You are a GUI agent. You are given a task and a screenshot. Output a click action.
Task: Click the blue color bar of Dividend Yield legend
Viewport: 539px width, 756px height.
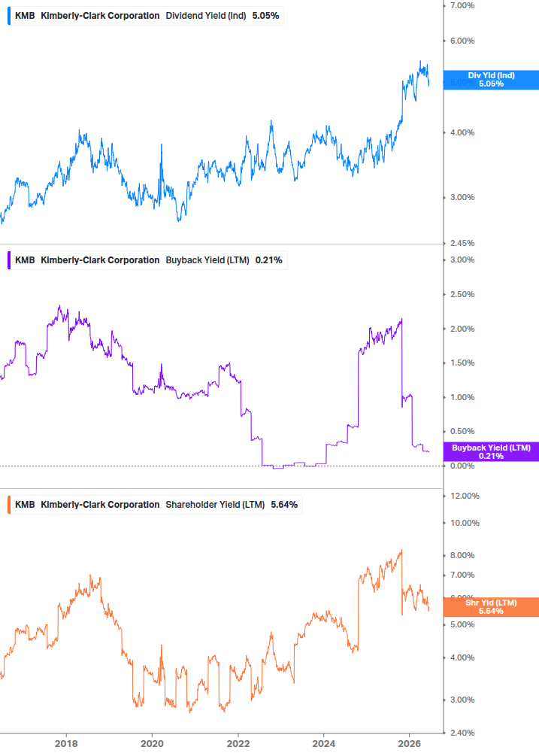pos(9,16)
